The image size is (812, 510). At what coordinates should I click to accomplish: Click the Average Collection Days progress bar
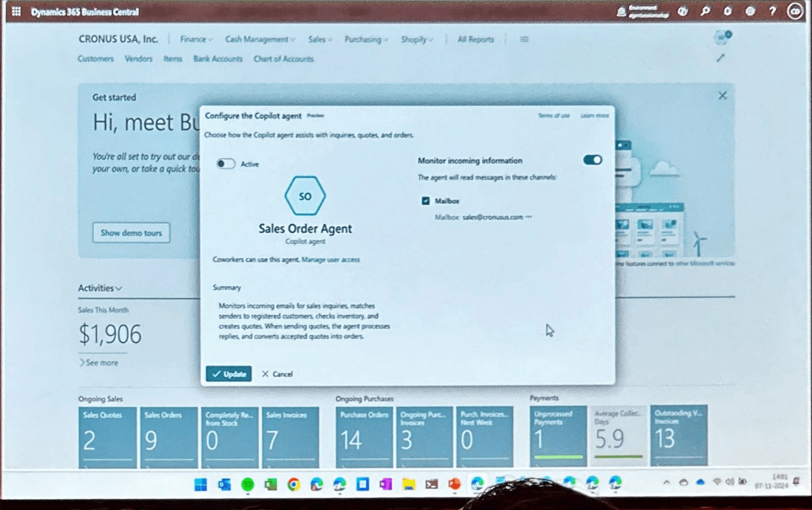click(618, 456)
